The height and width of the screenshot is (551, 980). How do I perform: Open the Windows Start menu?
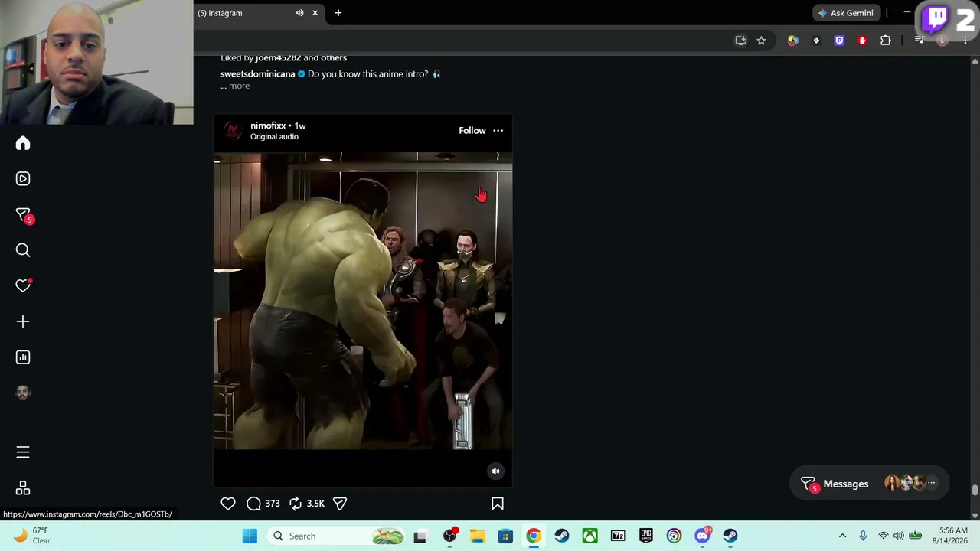(250, 536)
